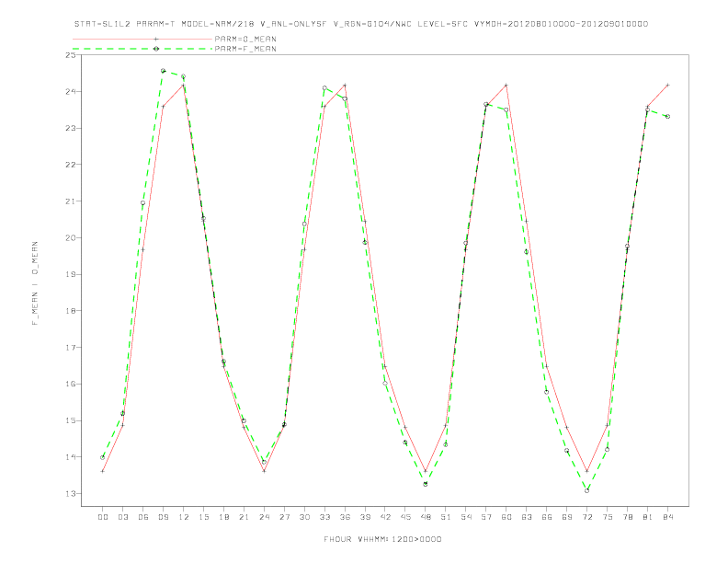Click the green F_MEAN circle marker at hour 84

667,117
